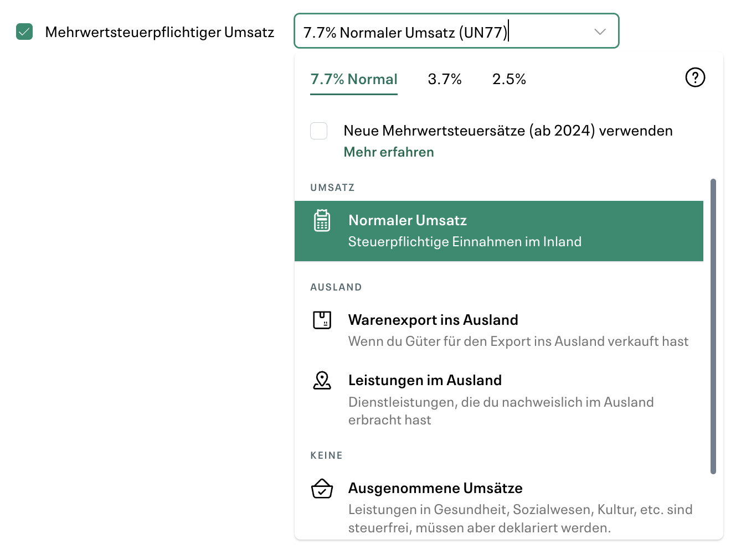Click the basket icon beside Ausgenommene Umsätze

pos(322,489)
